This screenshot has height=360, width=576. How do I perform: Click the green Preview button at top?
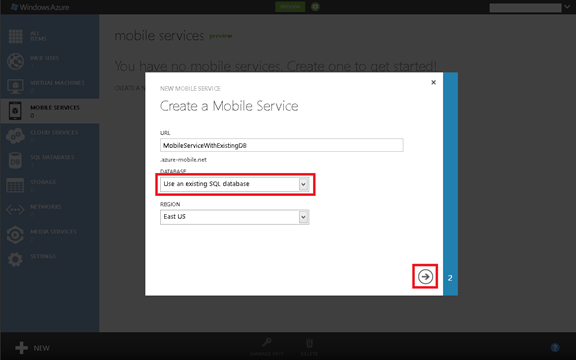[290, 7]
